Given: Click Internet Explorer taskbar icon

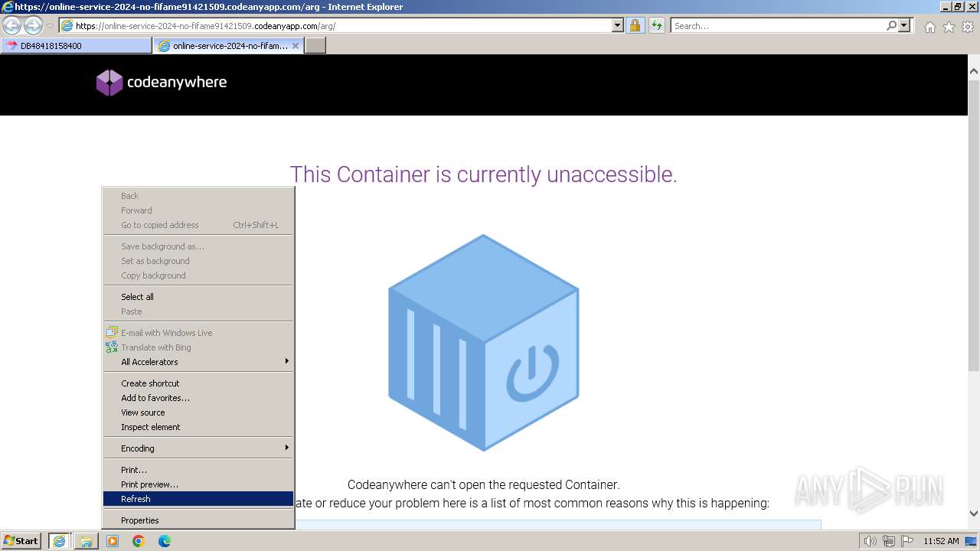Looking at the screenshot, I should point(60,541).
